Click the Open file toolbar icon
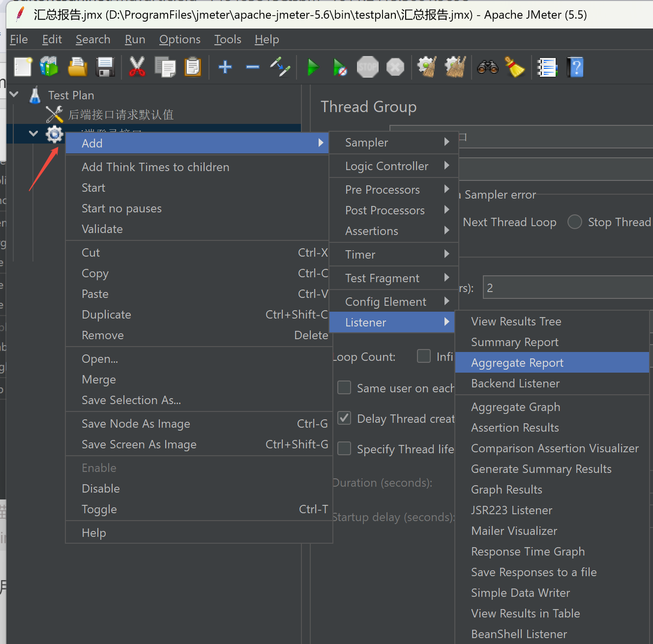653x644 pixels. pyautogui.click(x=77, y=67)
